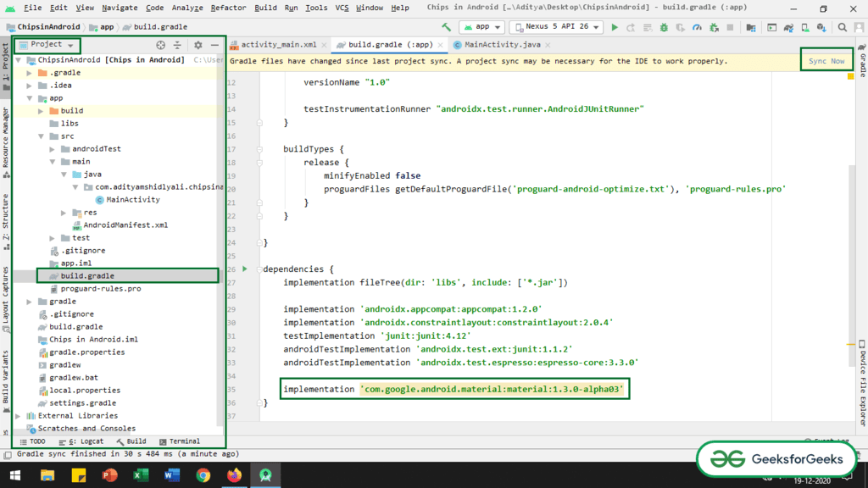Collapse the app module folder

coord(29,97)
